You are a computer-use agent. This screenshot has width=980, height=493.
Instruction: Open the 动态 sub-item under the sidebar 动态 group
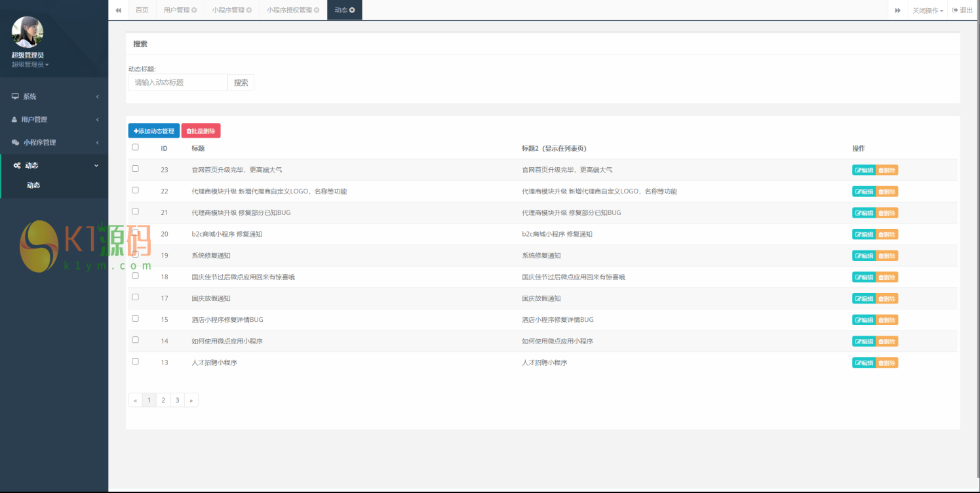(x=33, y=186)
